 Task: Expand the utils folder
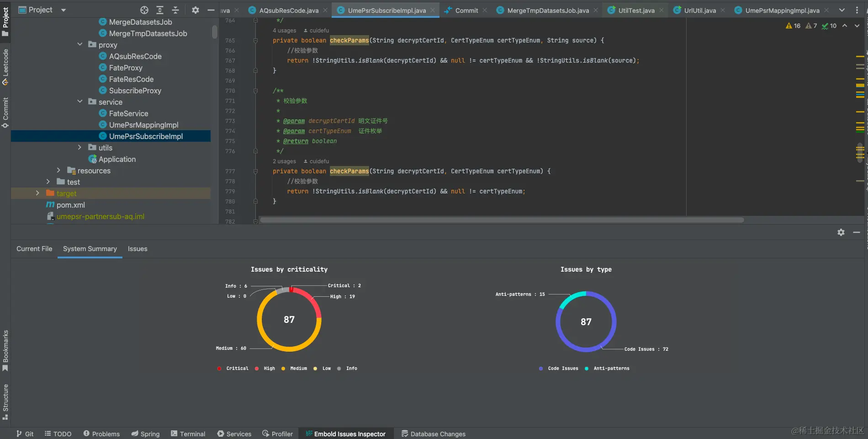click(x=80, y=147)
